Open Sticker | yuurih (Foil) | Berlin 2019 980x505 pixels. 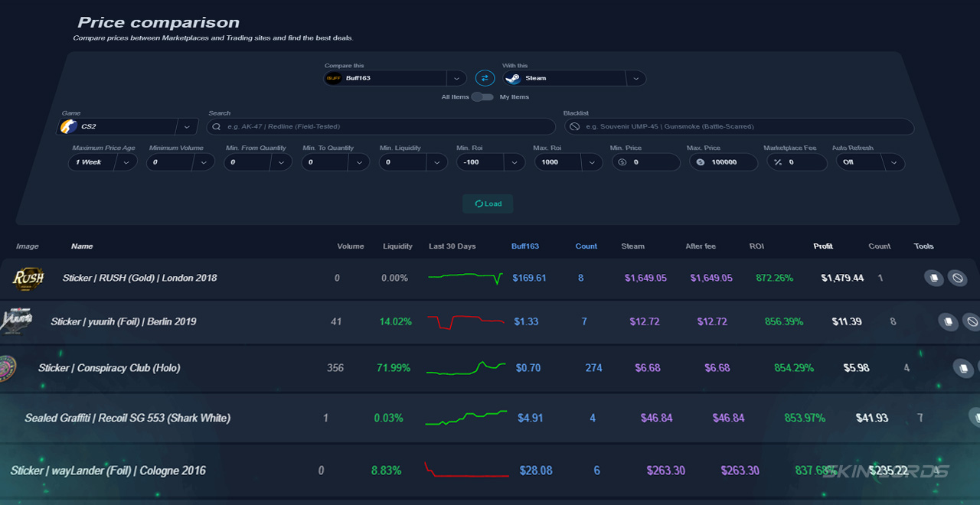(x=123, y=322)
